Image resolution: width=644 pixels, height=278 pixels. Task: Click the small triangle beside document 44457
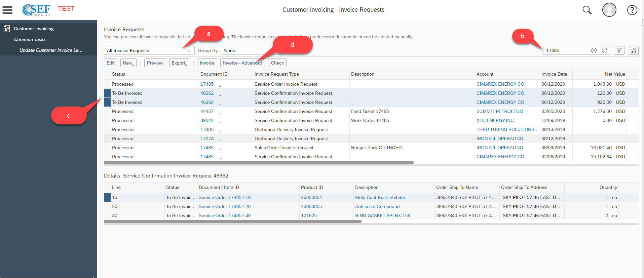[x=220, y=113]
